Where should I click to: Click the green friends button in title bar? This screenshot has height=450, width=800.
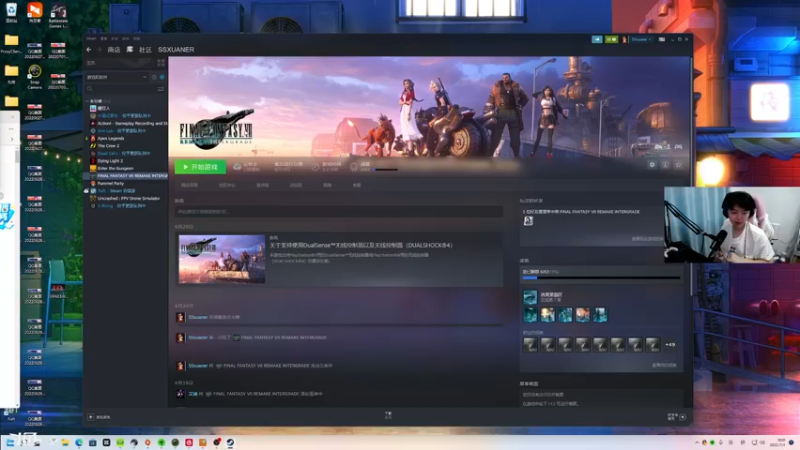pyautogui.click(x=611, y=39)
